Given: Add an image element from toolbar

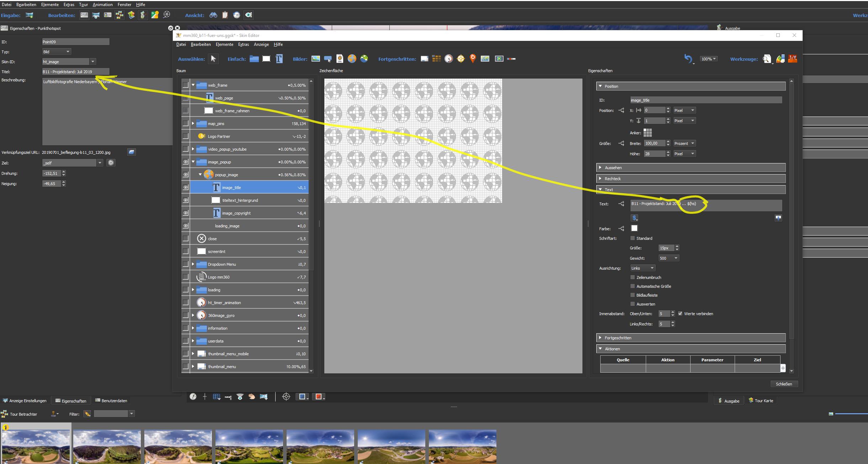Looking at the screenshot, I should tap(316, 59).
